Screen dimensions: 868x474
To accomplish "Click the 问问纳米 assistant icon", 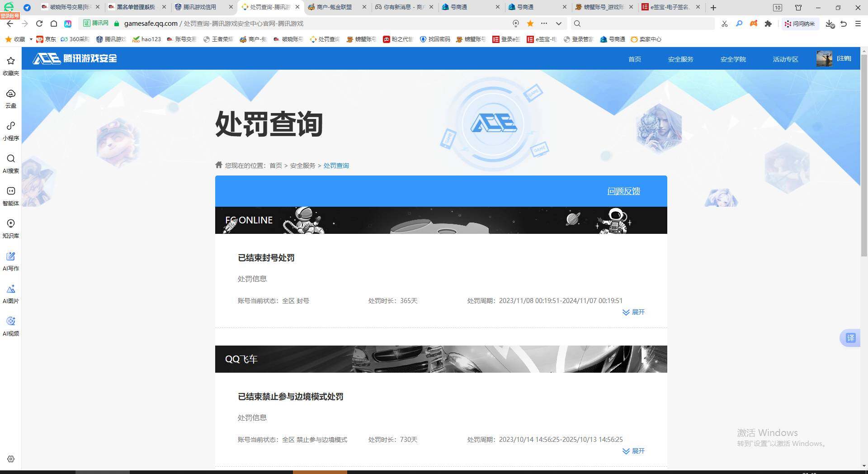I will point(800,24).
